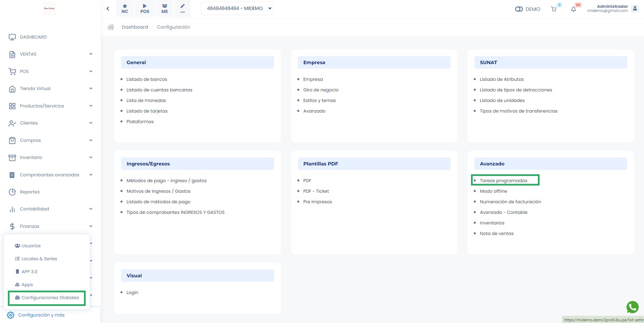Open WhatsApp chat bubble

pos(632,307)
